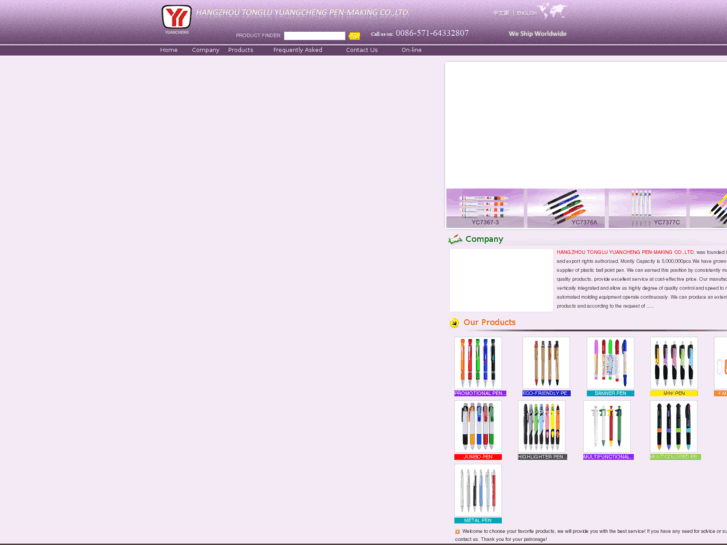Open the Mini Pen product image

click(674, 363)
